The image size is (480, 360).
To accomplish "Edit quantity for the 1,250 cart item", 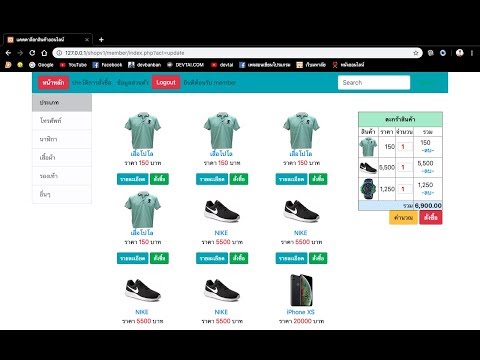I will [x=405, y=189].
